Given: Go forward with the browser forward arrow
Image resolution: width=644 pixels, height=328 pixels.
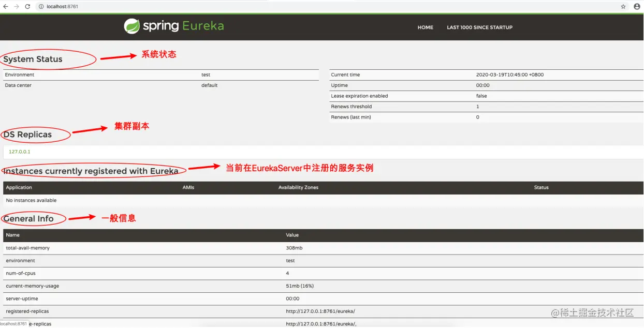Looking at the screenshot, I should click(17, 7).
